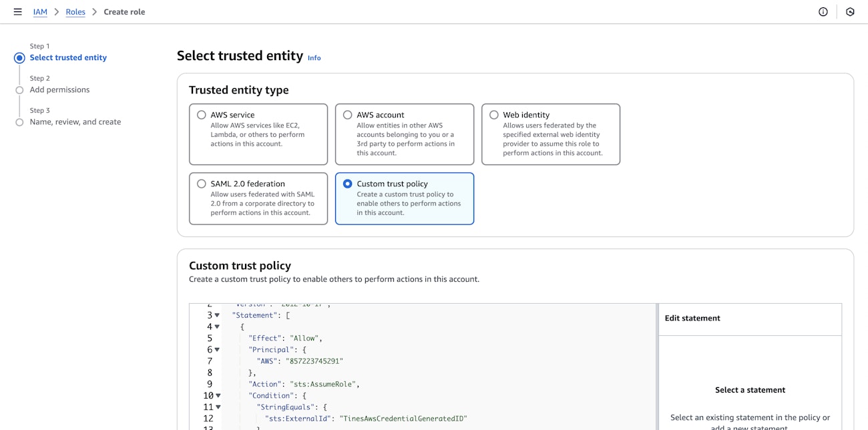The width and height of the screenshot is (868, 430).
Task: Select AWS service radio option
Action: click(202, 115)
